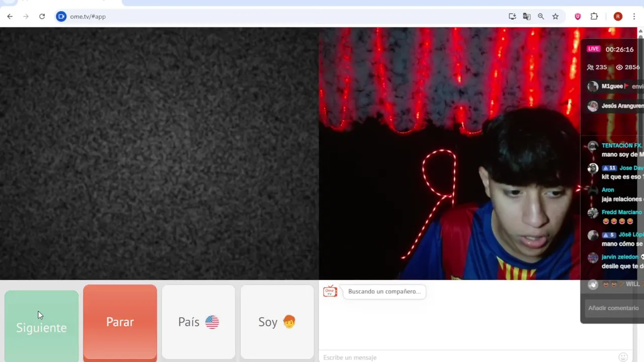Open the site info icon beside ome.tv
Viewport: 644px width, 362px height.
pyautogui.click(x=61, y=17)
